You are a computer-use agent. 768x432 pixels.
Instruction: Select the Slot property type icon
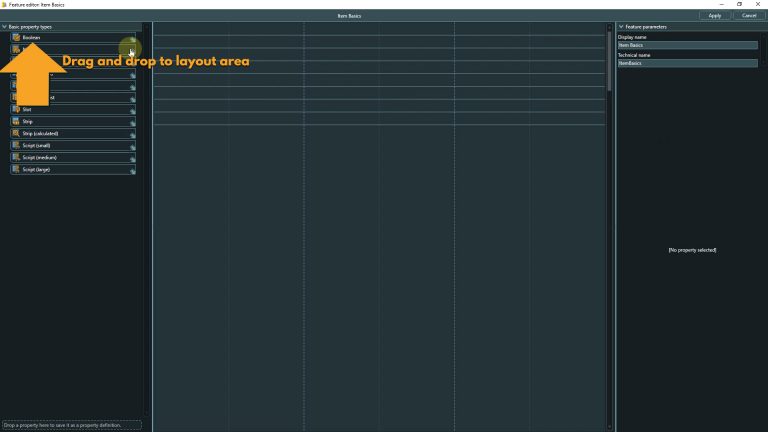(x=16, y=109)
